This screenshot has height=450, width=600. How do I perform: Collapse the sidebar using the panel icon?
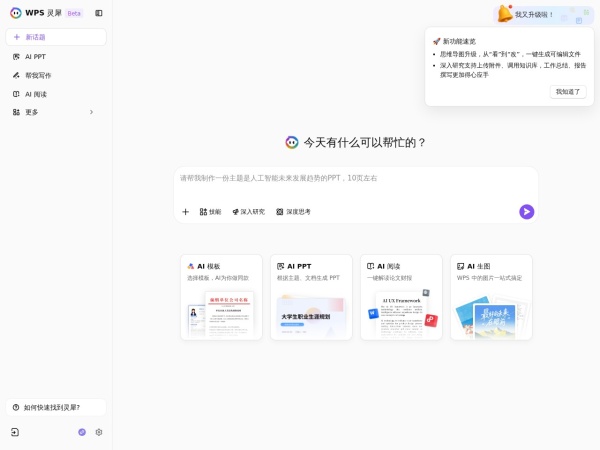click(x=99, y=13)
